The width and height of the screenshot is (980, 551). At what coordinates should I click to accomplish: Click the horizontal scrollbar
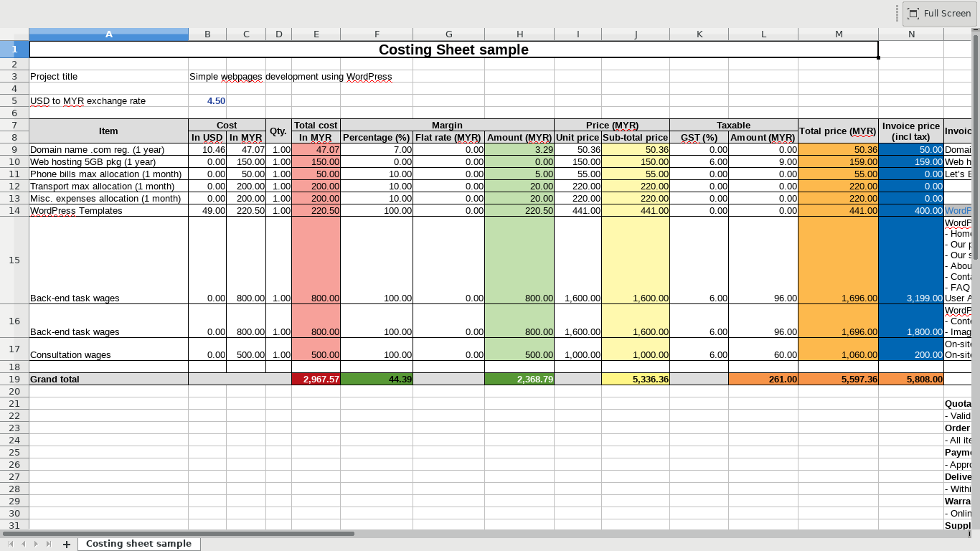tap(179, 533)
